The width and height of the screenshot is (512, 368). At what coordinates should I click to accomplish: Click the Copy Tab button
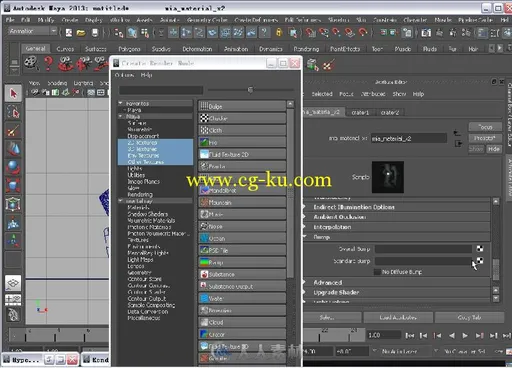coord(469,318)
